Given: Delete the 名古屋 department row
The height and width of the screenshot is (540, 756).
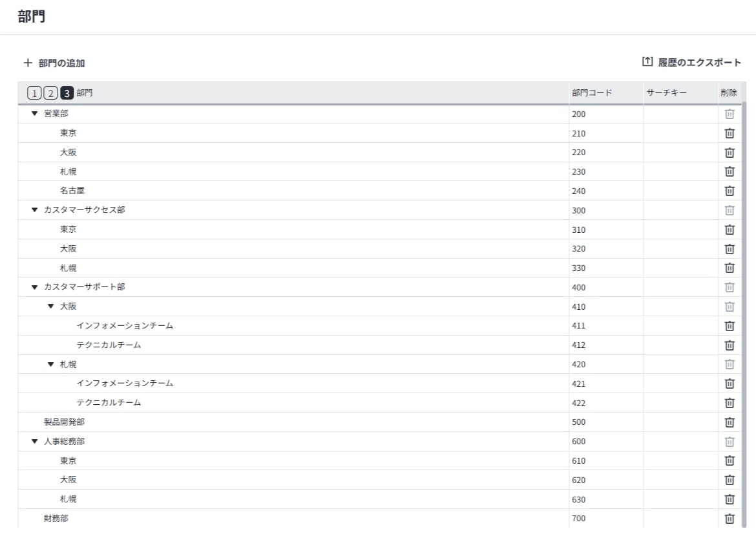Looking at the screenshot, I should coord(730,191).
